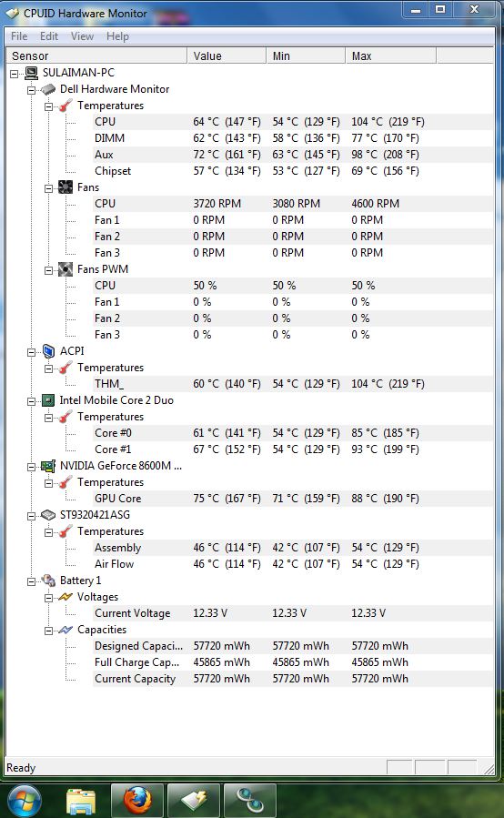Open the Windows Start orb
This screenshot has height=818, width=504.
pyautogui.click(x=24, y=801)
